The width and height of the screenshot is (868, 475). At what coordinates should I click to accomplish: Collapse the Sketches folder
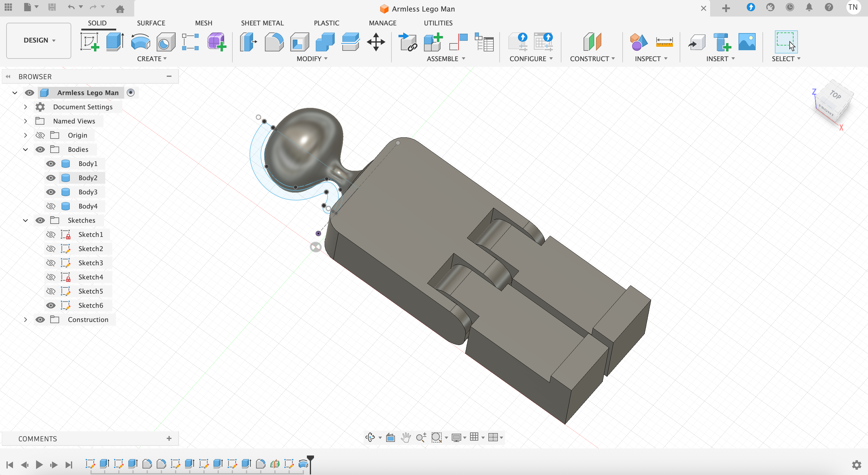(x=26, y=220)
